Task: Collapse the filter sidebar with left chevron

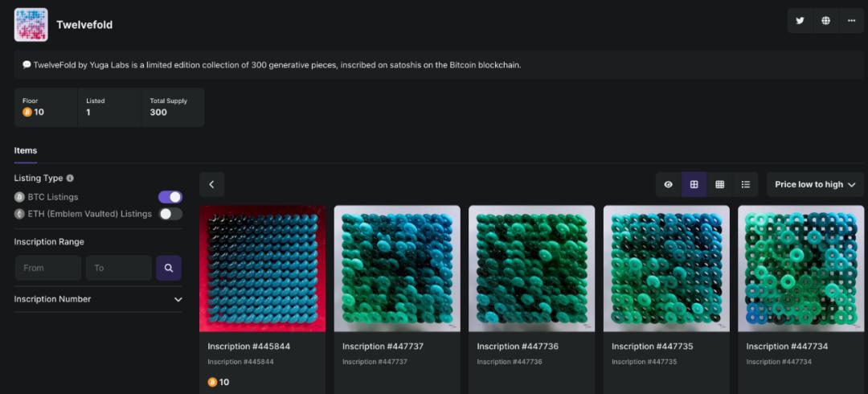Action: 211,184
